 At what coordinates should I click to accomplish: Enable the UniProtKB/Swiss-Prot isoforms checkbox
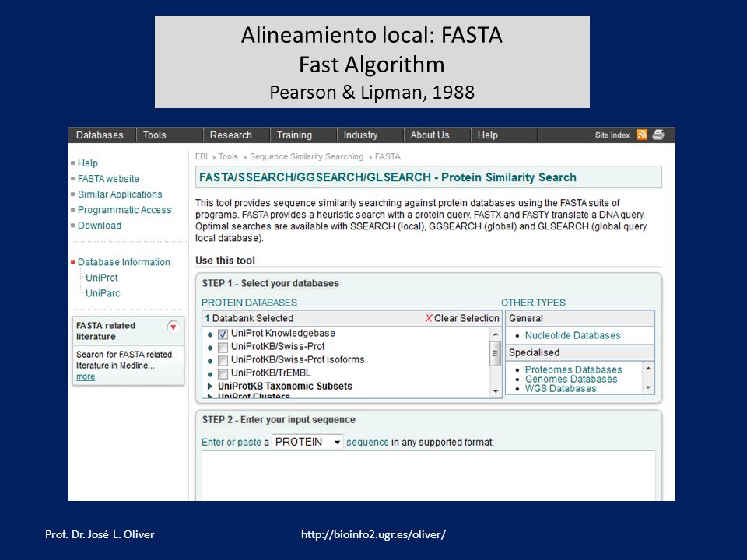pyautogui.click(x=223, y=360)
